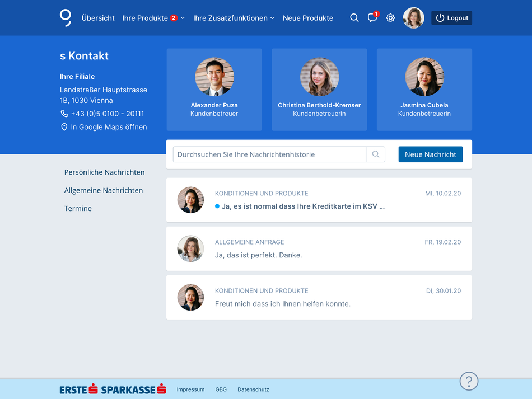Open the messages speech-bubble icon with badge
Screen dimensions: 532x399
coord(373,17)
